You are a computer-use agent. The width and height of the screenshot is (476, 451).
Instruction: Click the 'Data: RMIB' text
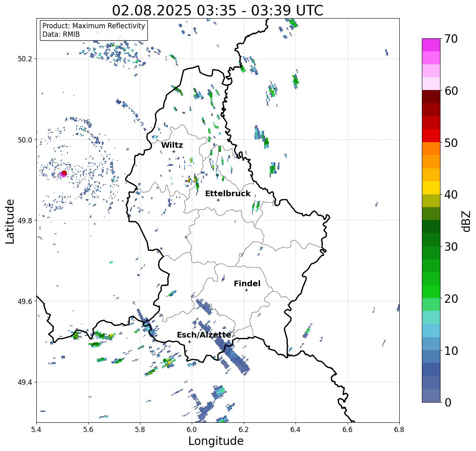[x=61, y=34]
